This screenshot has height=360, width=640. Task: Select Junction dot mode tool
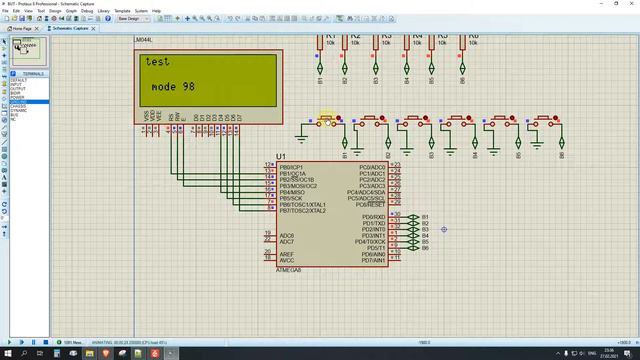pos(4,55)
